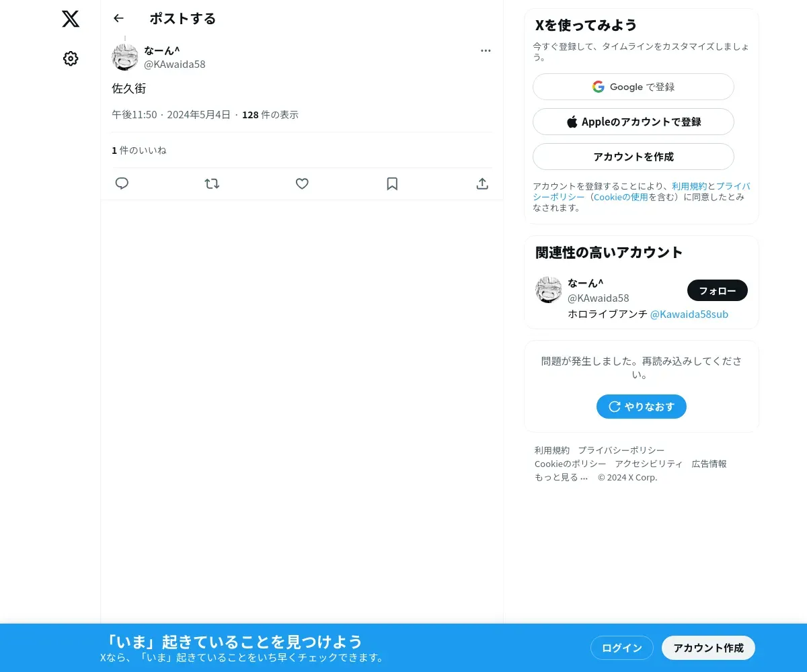This screenshot has width=807, height=672.
Task: Bookmark the post
Action: 392,183
